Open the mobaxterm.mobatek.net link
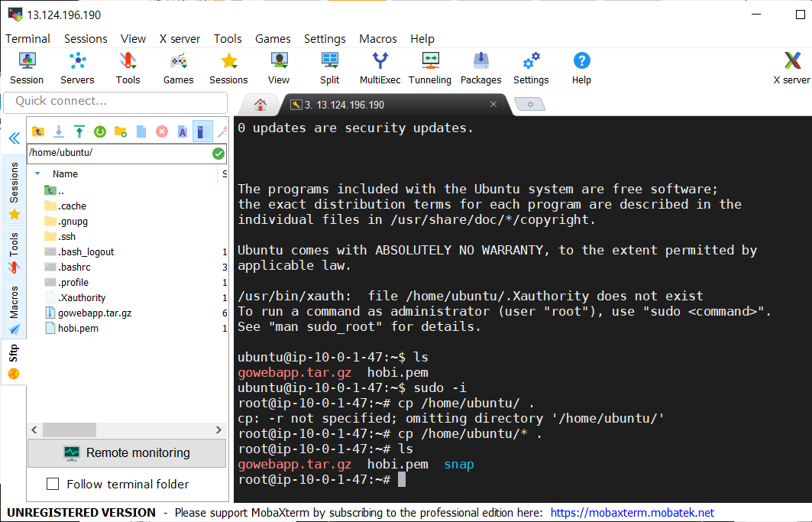The image size is (812, 522). coord(632,513)
